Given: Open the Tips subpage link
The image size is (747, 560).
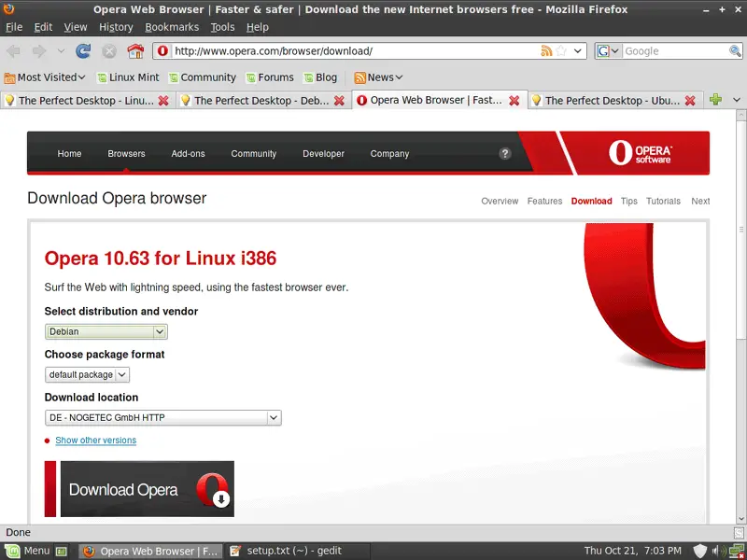Looking at the screenshot, I should point(628,201).
